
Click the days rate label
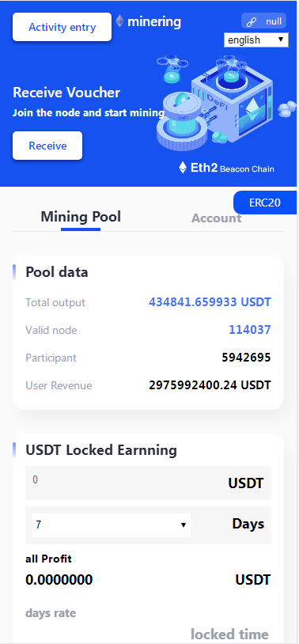[51, 613]
